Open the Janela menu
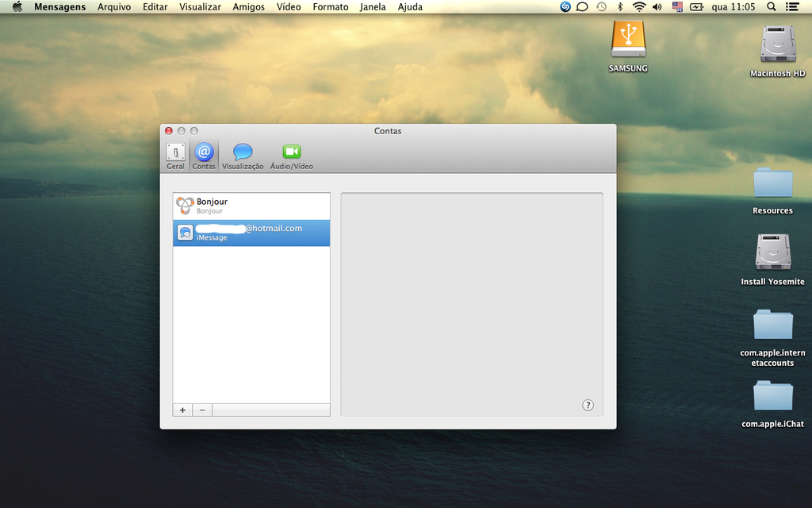 [x=373, y=6]
